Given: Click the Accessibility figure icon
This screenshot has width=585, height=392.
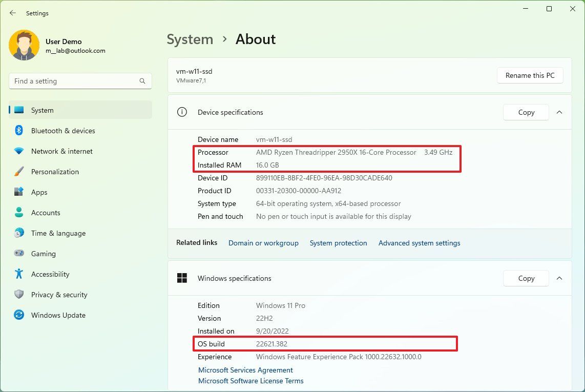Looking at the screenshot, I should (19, 274).
